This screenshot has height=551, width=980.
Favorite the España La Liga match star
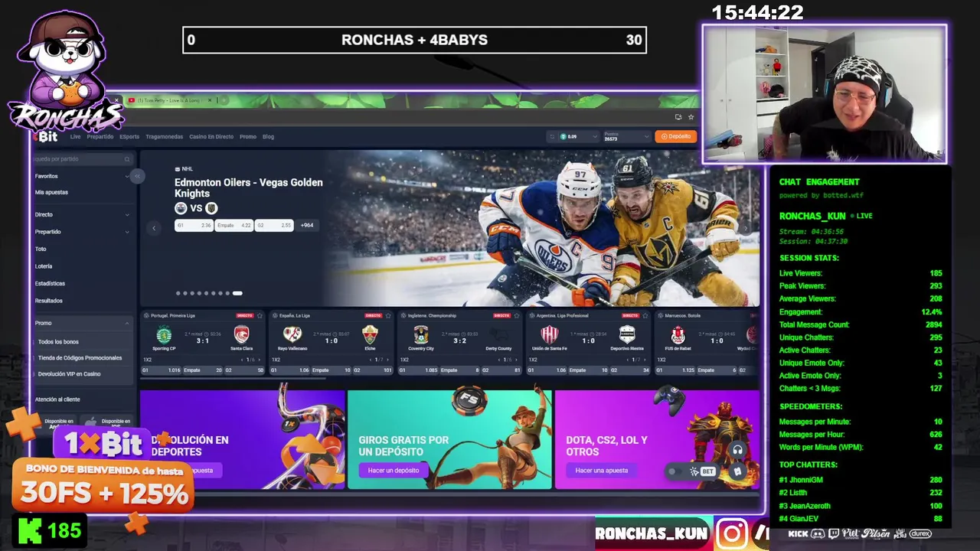(388, 315)
